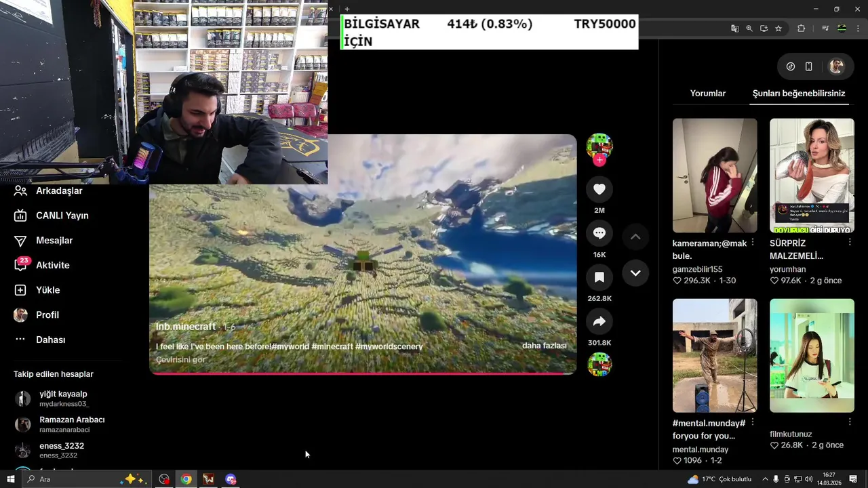Open the yorumhan SÜRPRİZ MALZEMELİ video thumbnail

coord(812,176)
